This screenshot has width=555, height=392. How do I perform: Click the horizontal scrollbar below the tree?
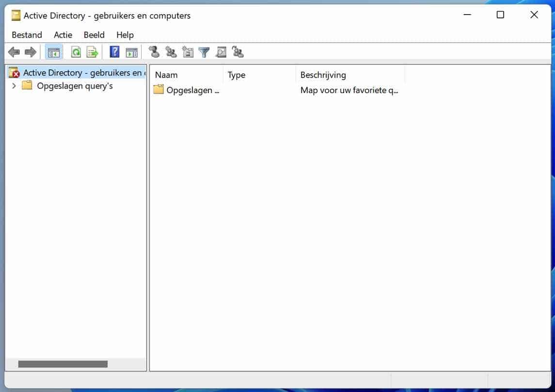tap(63, 362)
